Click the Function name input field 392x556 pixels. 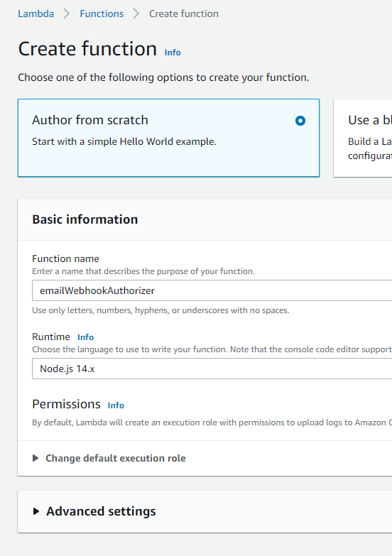pyautogui.click(x=212, y=290)
